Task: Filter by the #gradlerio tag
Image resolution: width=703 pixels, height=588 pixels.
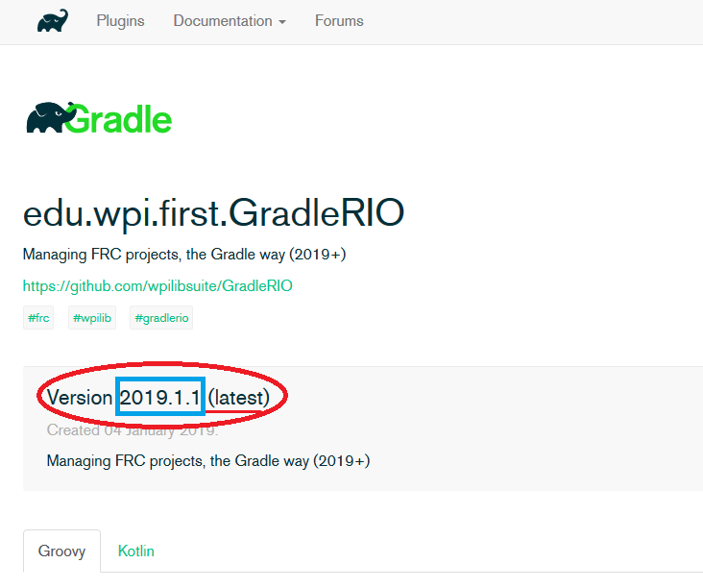Action: click(x=161, y=318)
